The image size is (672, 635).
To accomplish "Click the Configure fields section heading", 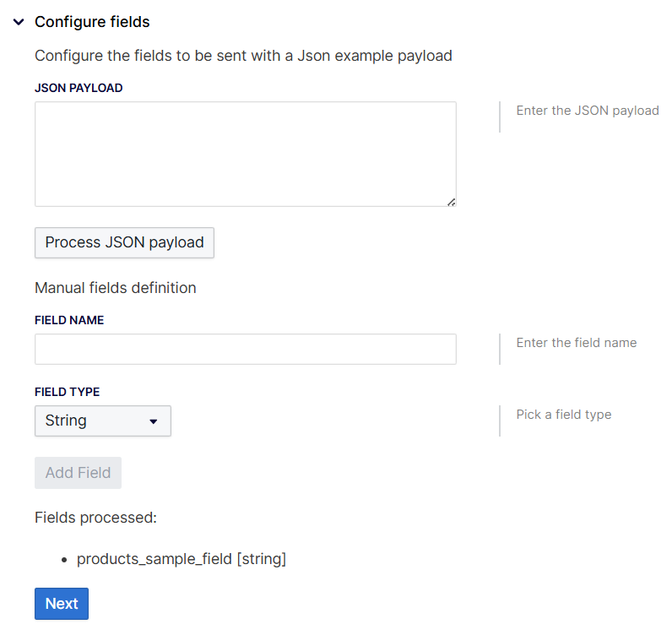I will [92, 22].
